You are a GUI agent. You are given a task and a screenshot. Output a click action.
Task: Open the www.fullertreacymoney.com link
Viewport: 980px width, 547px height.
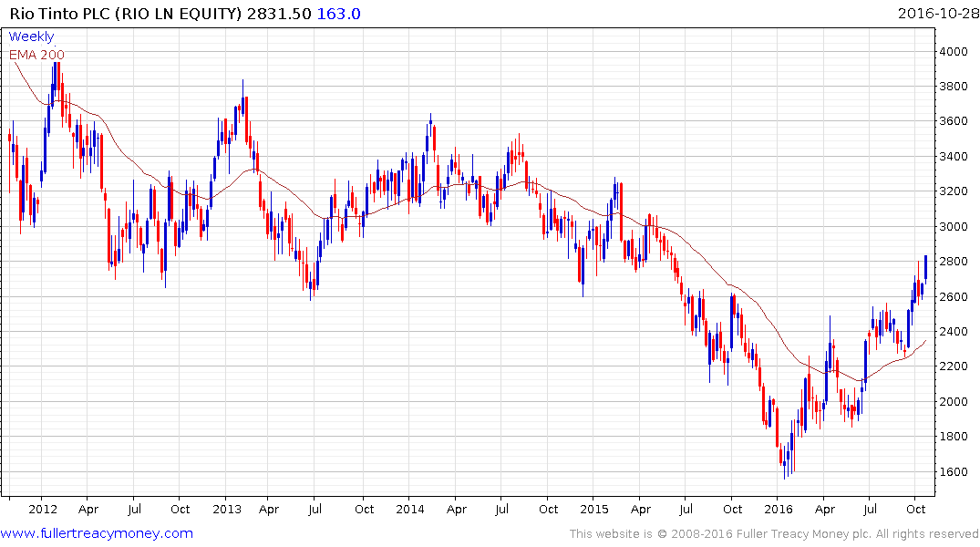click(x=97, y=533)
